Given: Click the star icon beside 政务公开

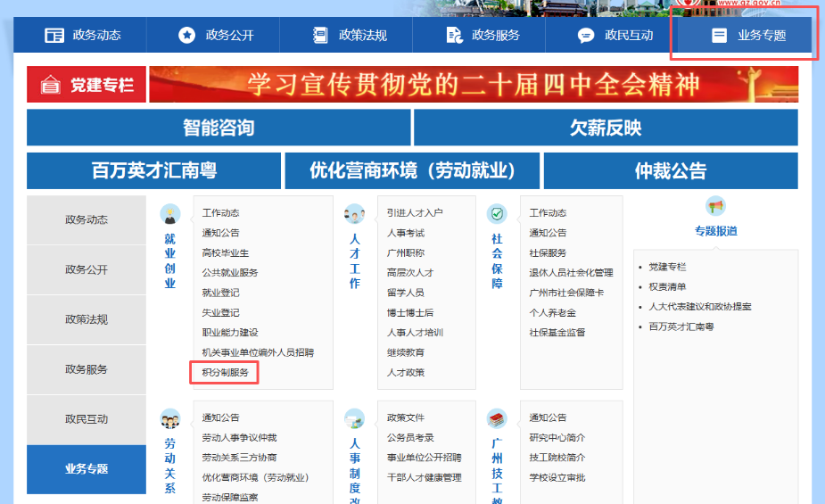Looking at the screenshot, I should (x=186, y=36).
